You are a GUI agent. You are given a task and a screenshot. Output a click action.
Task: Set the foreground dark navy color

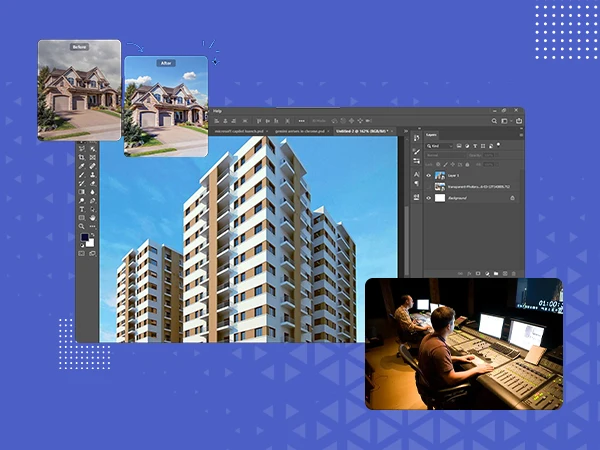85,237
